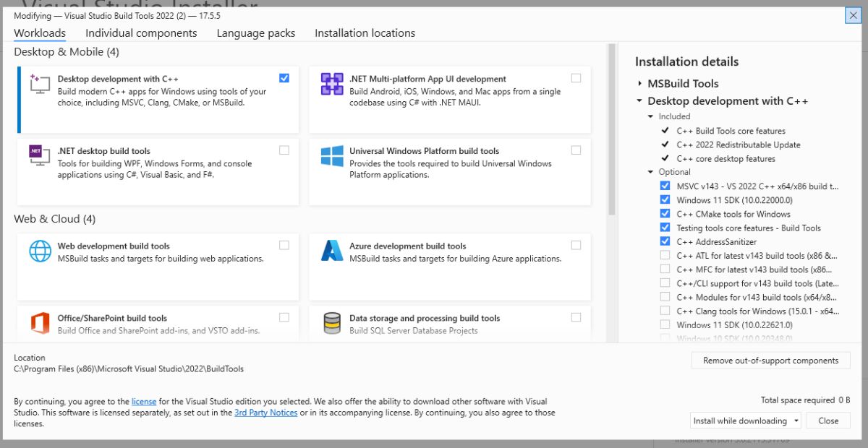Uncheck Desktop development with C++ workload
The width and height of the screenshot is (868, 448).
(284, 78)
